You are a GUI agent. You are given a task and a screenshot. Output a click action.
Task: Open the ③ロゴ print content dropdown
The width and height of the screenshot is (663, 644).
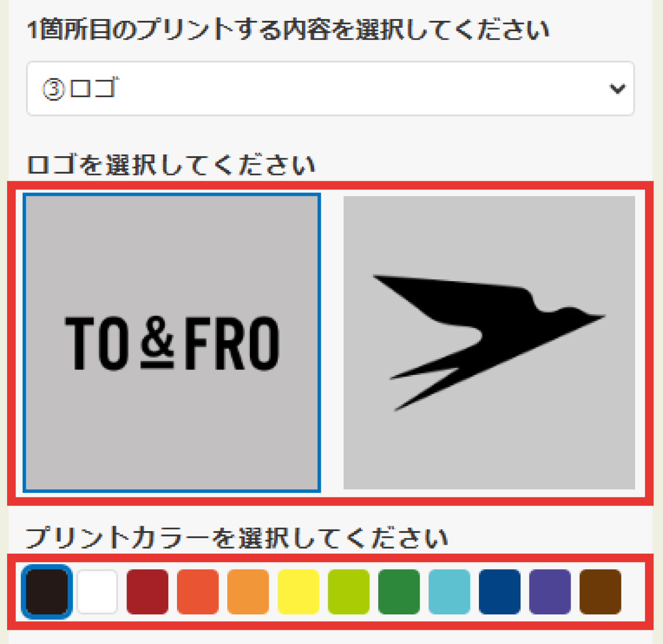[x=330, y=88]
